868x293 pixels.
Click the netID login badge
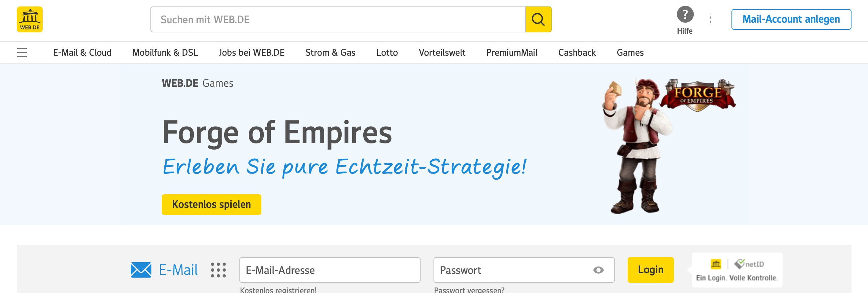tap(737, 270)
